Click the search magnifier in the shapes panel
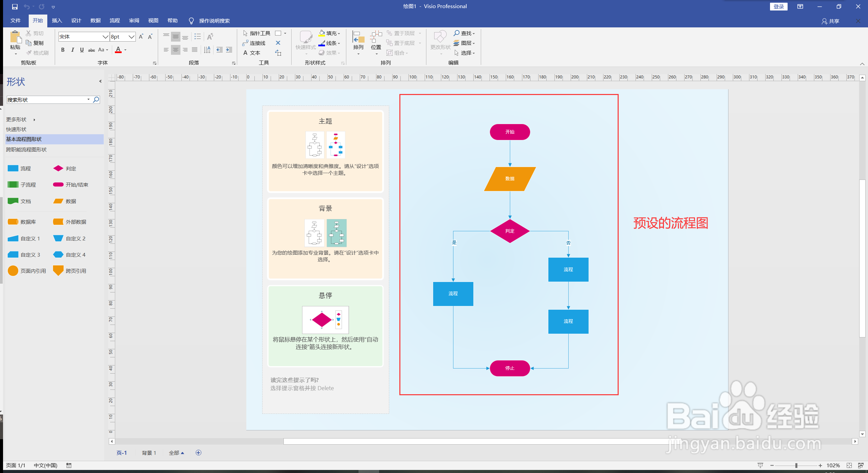This screenshot has height=473, width=868. 96,99
